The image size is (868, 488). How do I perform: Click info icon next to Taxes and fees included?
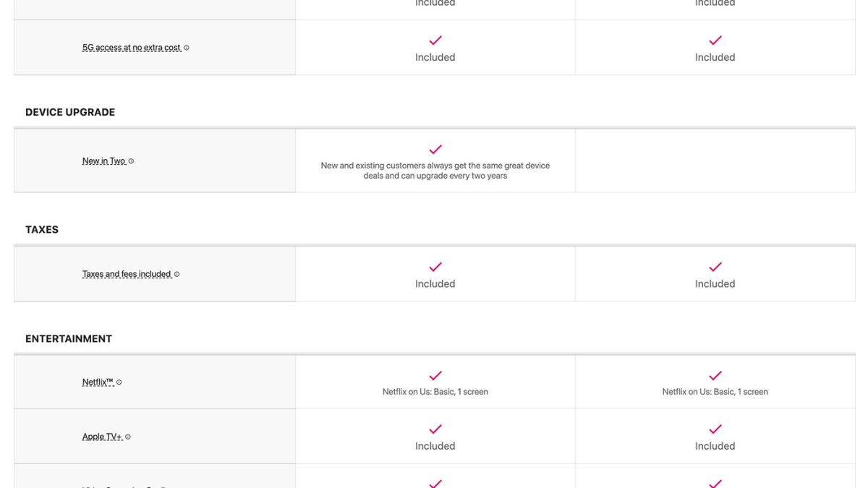click(177, 274)
